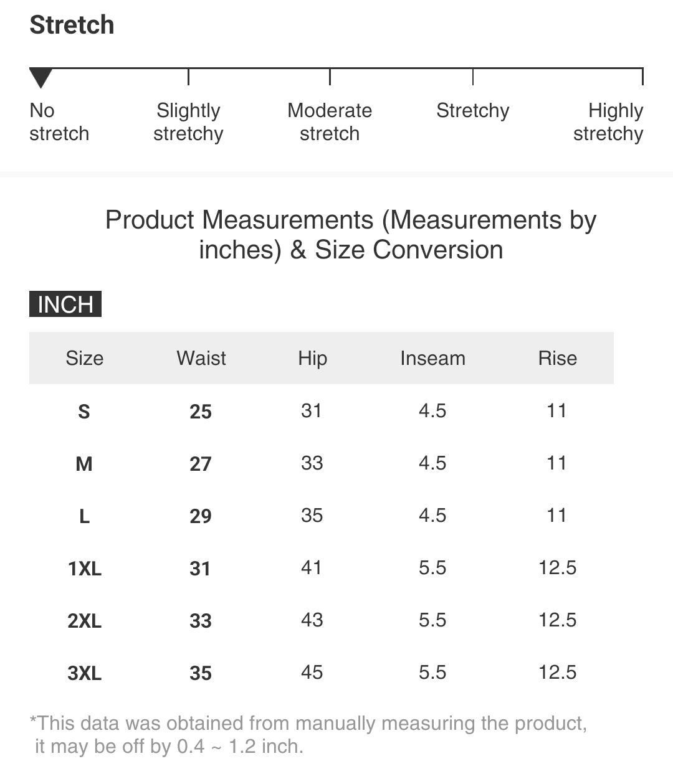The width and height of the screenshot is (673, 784).
Task: Click the black triangle stretch indicator
Action: click(x=41, y=78)
